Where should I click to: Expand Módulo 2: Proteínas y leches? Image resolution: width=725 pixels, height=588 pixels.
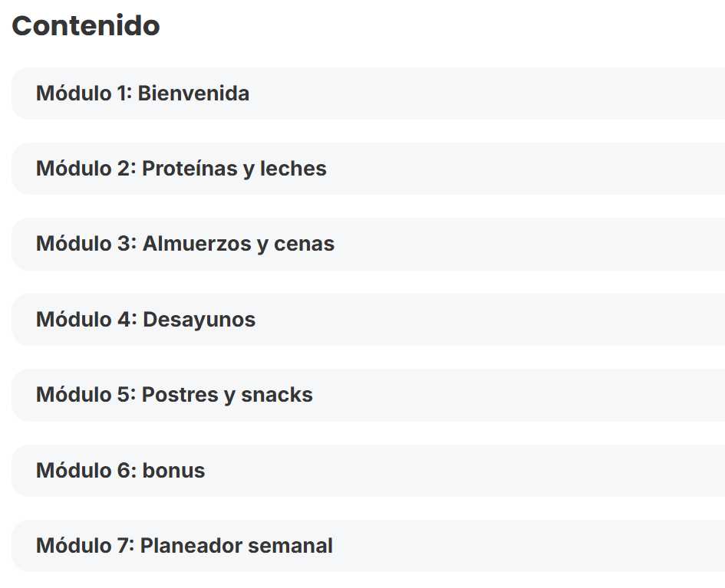pyautogui.click(x=181, y=169)
